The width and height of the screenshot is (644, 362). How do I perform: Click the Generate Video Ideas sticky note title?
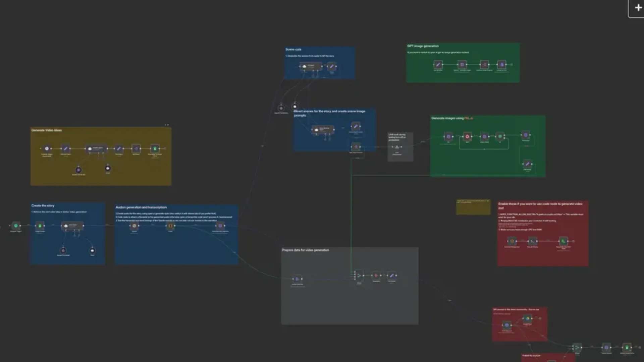click(x=47, y=130)
